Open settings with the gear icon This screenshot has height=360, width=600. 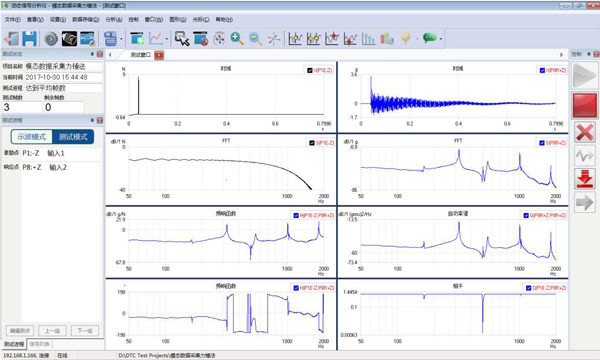coord(51,39)
